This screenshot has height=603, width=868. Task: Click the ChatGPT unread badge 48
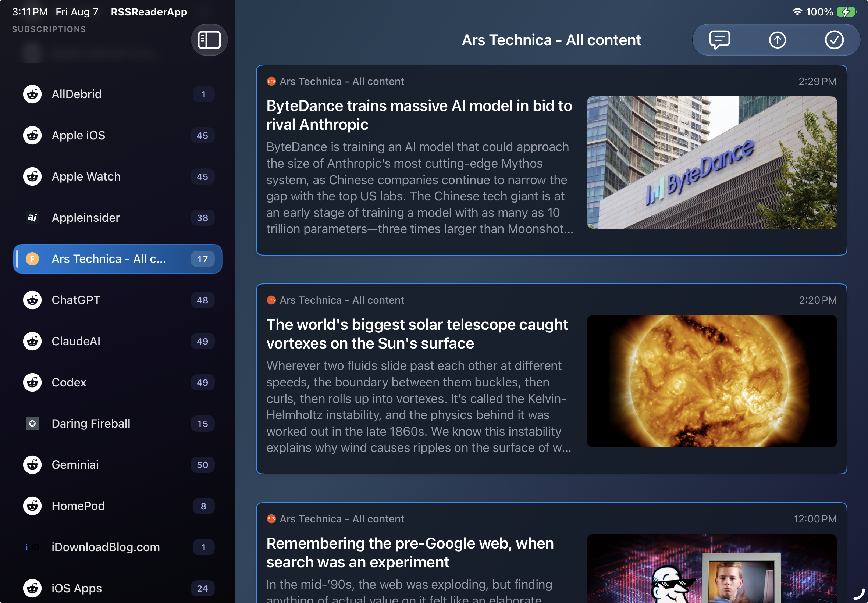tap(203, 300)
